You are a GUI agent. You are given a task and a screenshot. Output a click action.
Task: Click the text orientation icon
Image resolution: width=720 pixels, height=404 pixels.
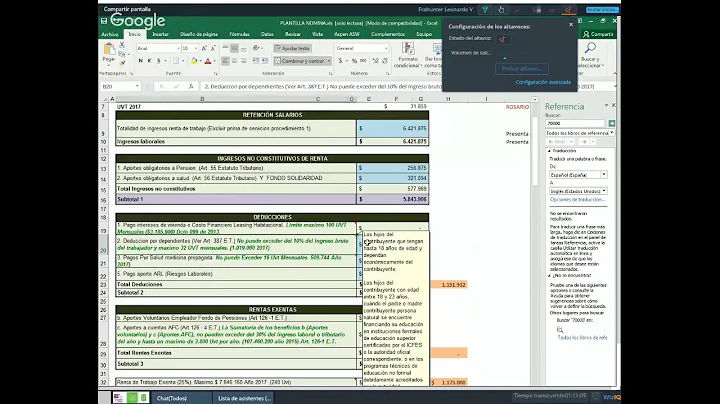coord(256,48)
